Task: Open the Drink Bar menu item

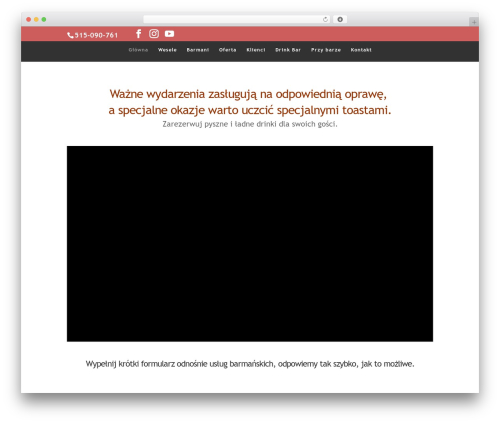Action: click(288, 50)
